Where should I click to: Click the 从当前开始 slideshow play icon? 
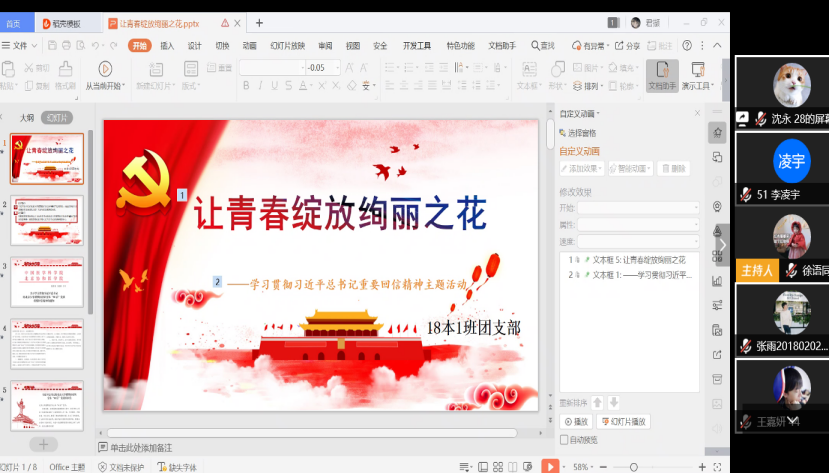click(105, 69)
